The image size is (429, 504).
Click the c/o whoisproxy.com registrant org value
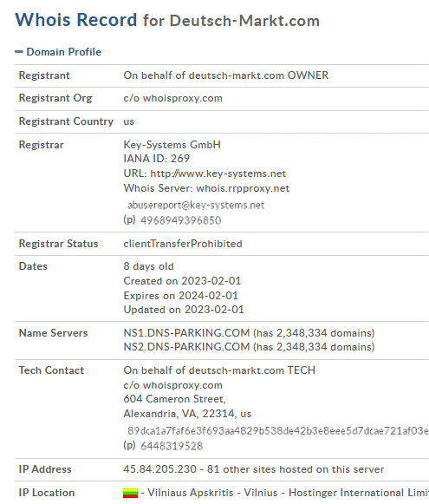tap(172, 98)
